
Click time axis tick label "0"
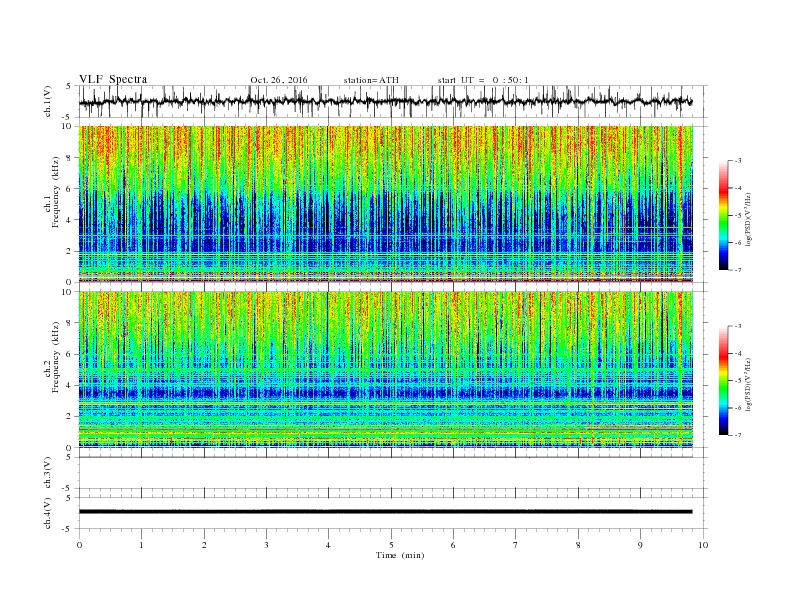[x=79, y=545]
